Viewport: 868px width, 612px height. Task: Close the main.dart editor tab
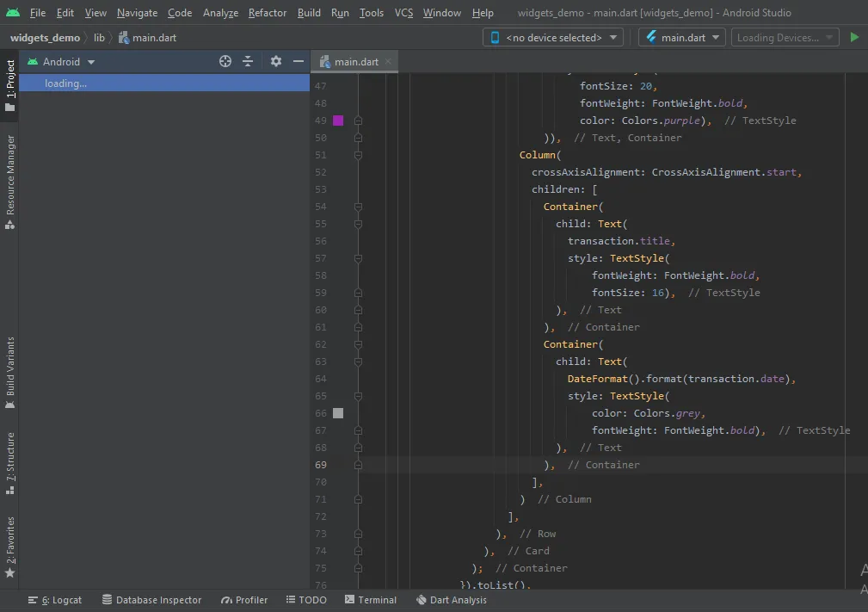point(389,62)
